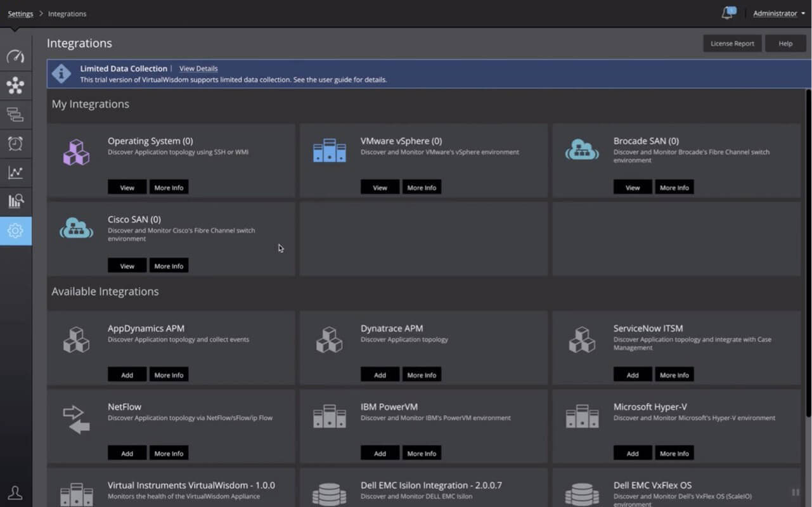
Task: Select the settings gear icon in sidebar
Action: [x=15, y=231]
